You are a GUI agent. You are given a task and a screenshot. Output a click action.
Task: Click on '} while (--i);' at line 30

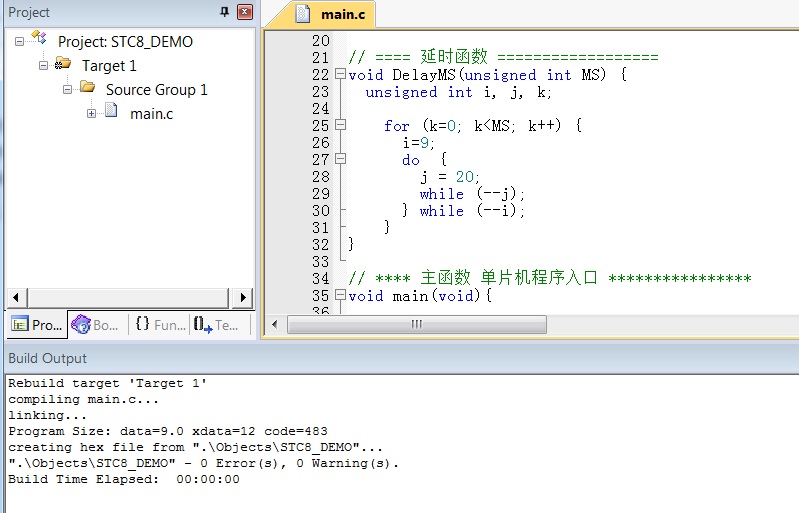463,211
